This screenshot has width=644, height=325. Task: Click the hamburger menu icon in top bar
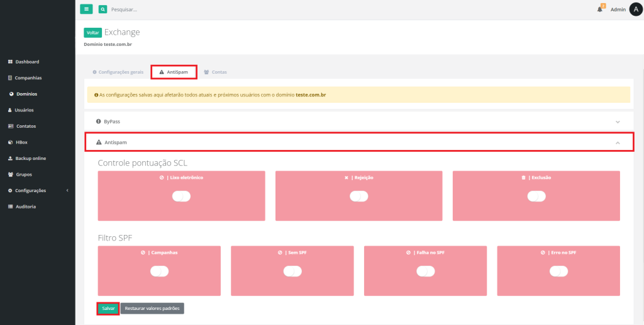pos(86,9)
